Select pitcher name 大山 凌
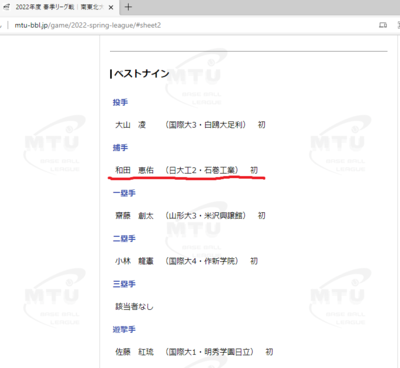Viewport: 400px width, 368px height. (130, 125)
